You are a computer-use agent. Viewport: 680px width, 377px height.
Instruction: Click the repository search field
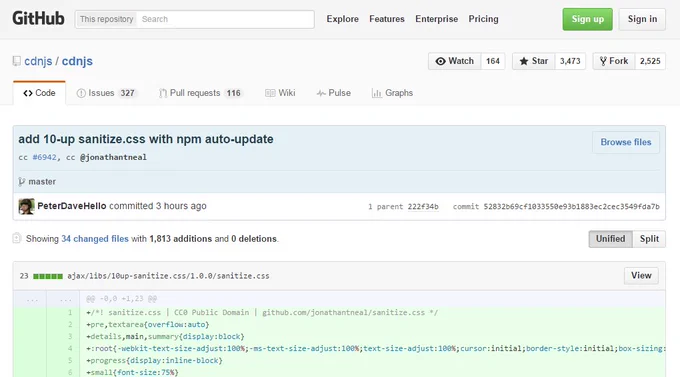coord(225,19)
